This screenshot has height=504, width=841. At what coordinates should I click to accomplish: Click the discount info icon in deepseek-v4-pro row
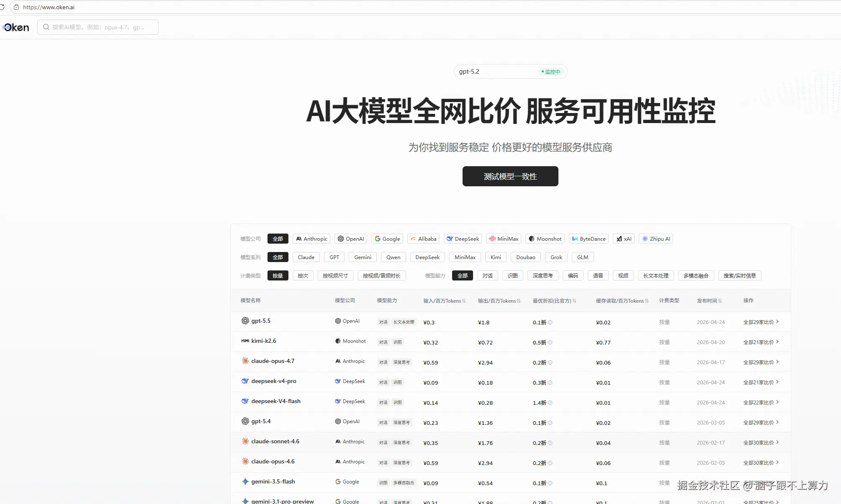pyautogui.click(x=550, y=383)
